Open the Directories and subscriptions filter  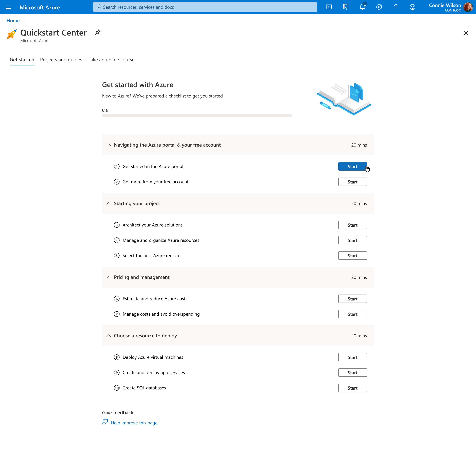(x=345, y=7)
